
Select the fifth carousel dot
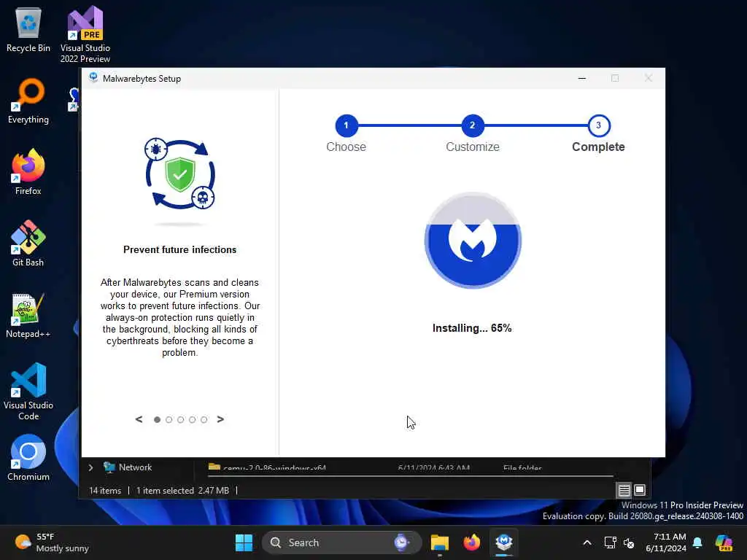204,419
